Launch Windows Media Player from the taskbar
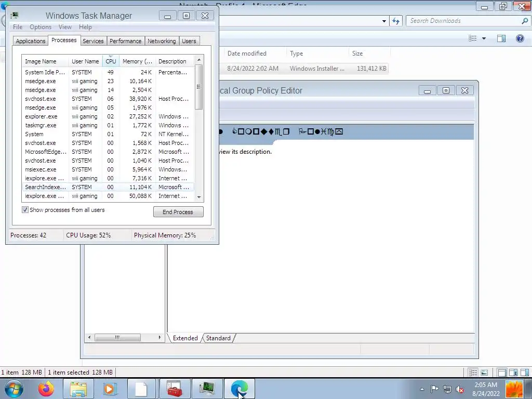 point(109,389)
